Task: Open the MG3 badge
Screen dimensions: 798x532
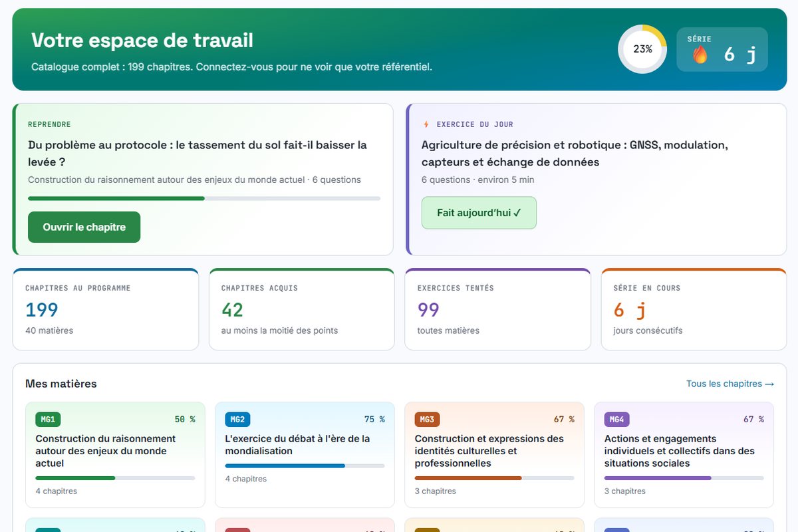Action: click(427, 420)
